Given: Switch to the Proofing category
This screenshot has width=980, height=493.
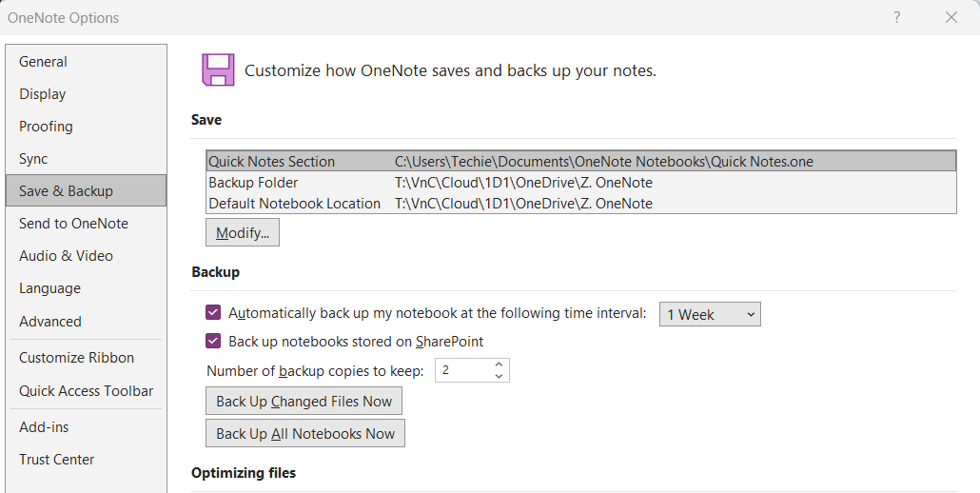Looking at the screenshot, I should [x=86, y=127].
